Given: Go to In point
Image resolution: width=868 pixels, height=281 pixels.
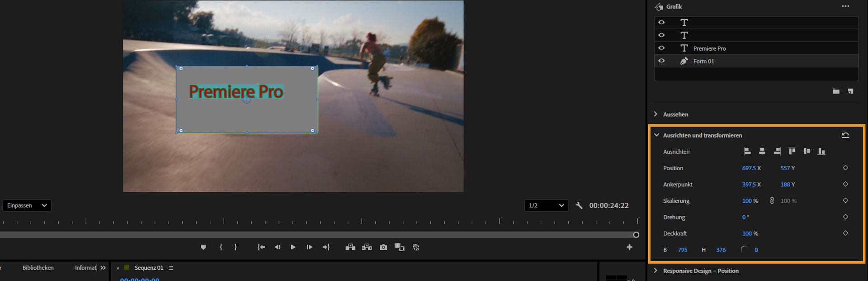Looking at the screenshot, I should click(261, 247).
